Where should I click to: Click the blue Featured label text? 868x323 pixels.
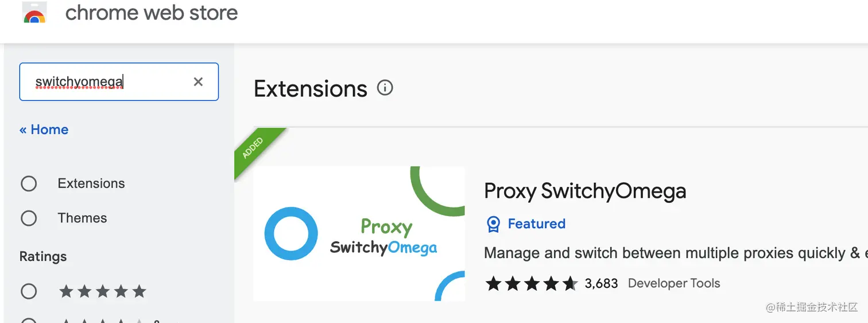tap(536, 224)
